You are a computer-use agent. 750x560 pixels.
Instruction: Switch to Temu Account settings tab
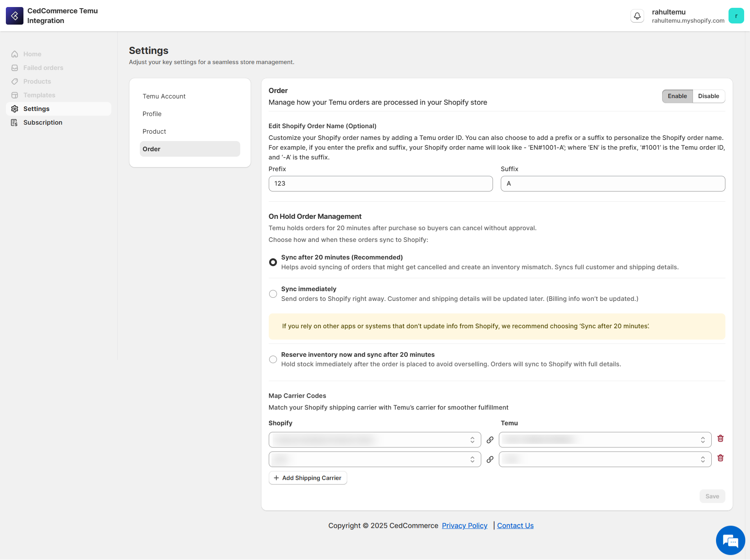coord(190,96)
